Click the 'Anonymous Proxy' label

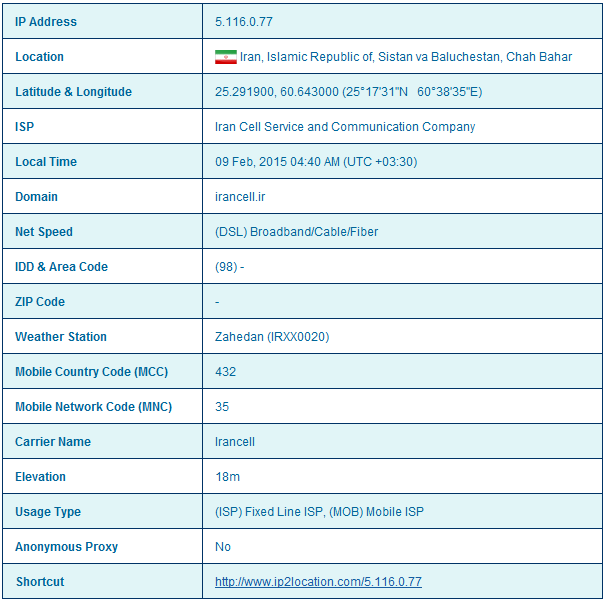[x=66, y=547]
